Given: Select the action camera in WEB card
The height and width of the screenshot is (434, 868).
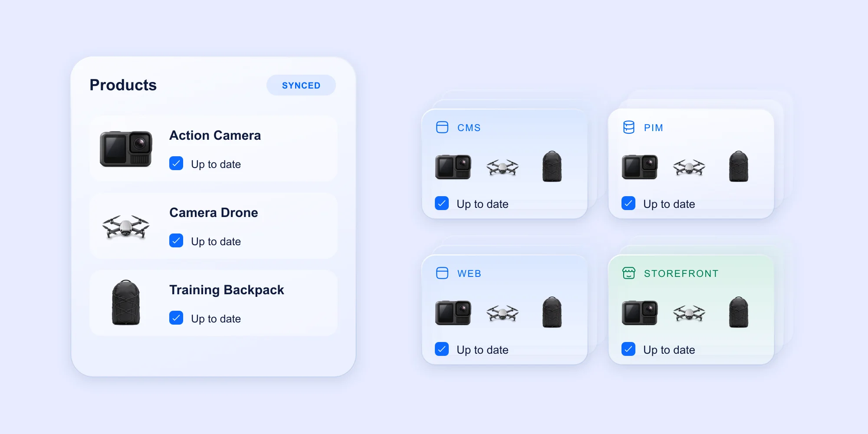Looking at the screenshot, I should (x=453, y=312).
